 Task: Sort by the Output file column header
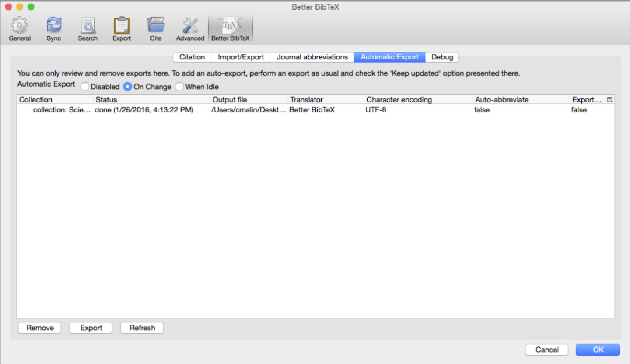point(249,100)
